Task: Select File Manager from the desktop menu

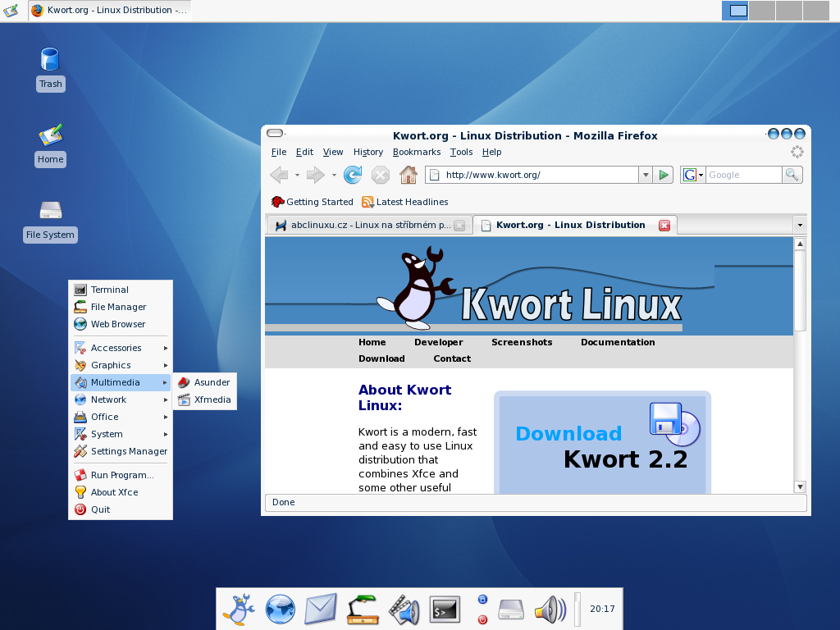Action: click(x=121, y=307)
